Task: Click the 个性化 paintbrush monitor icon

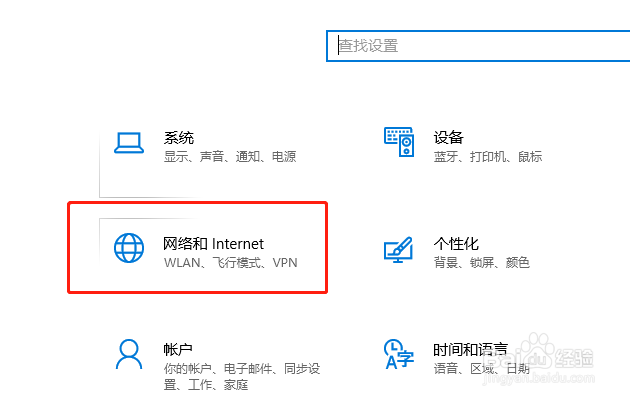Action: (398, 249)
